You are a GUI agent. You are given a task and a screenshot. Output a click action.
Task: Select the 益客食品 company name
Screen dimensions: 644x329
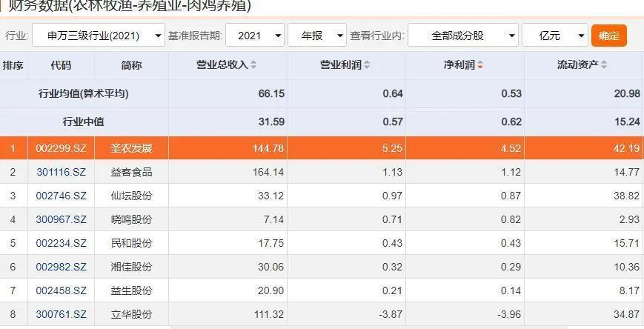[131, 172]
